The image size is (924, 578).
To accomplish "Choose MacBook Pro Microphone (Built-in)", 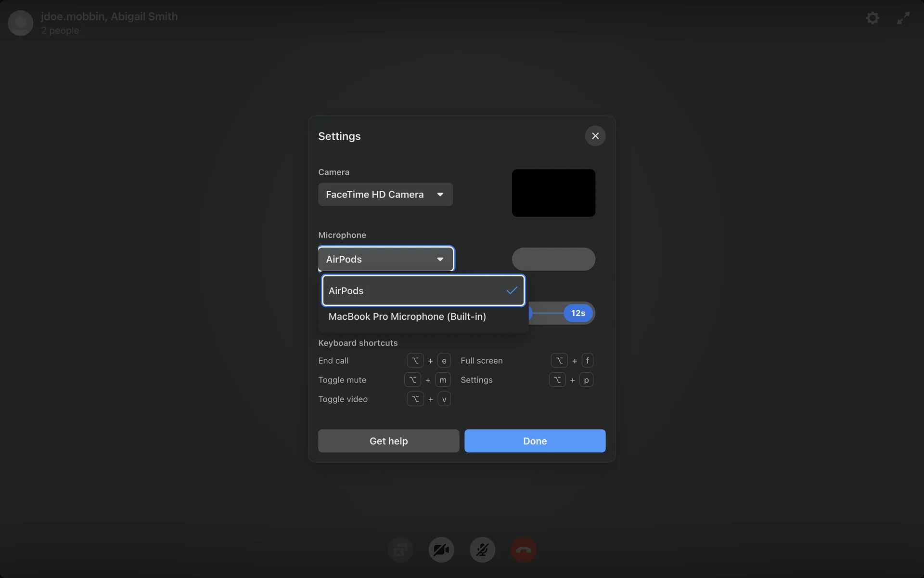I will 407,316.
